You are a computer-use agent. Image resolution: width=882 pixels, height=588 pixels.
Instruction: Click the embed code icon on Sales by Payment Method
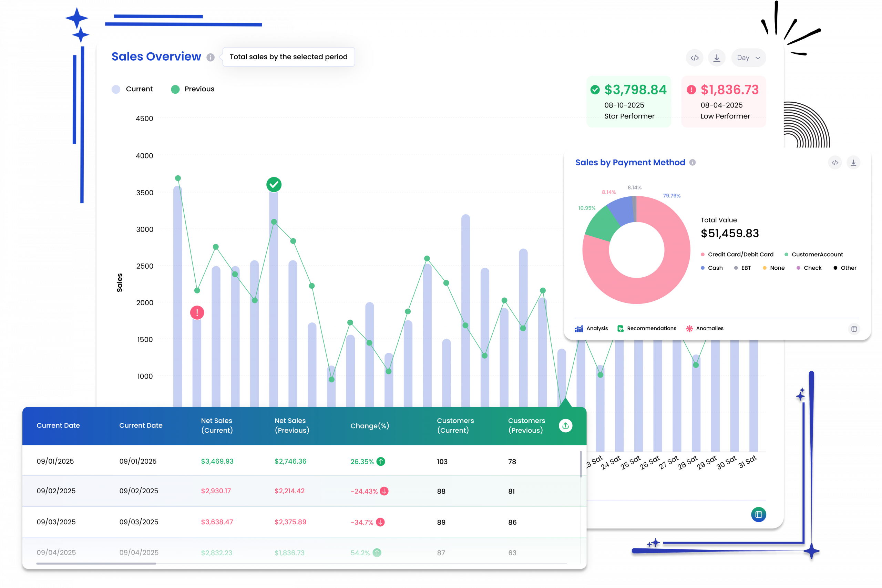click(x=835, y=162)
